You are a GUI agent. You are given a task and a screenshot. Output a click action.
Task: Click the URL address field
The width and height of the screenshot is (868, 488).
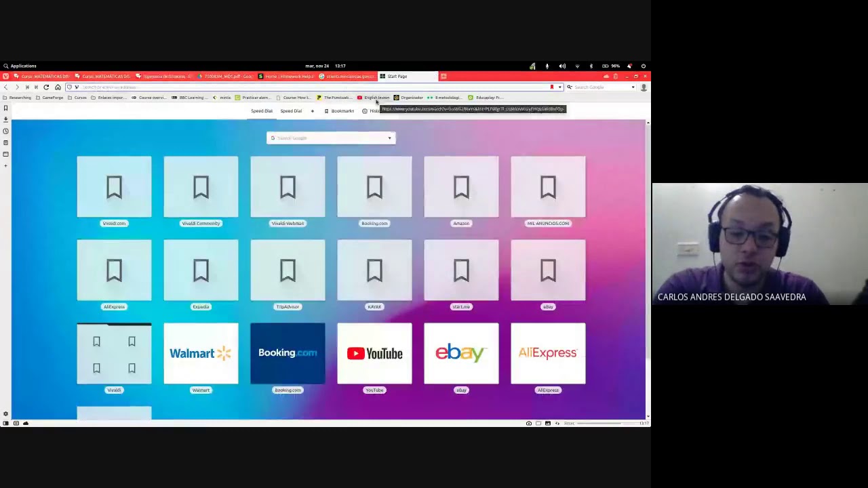pos(314,87)
